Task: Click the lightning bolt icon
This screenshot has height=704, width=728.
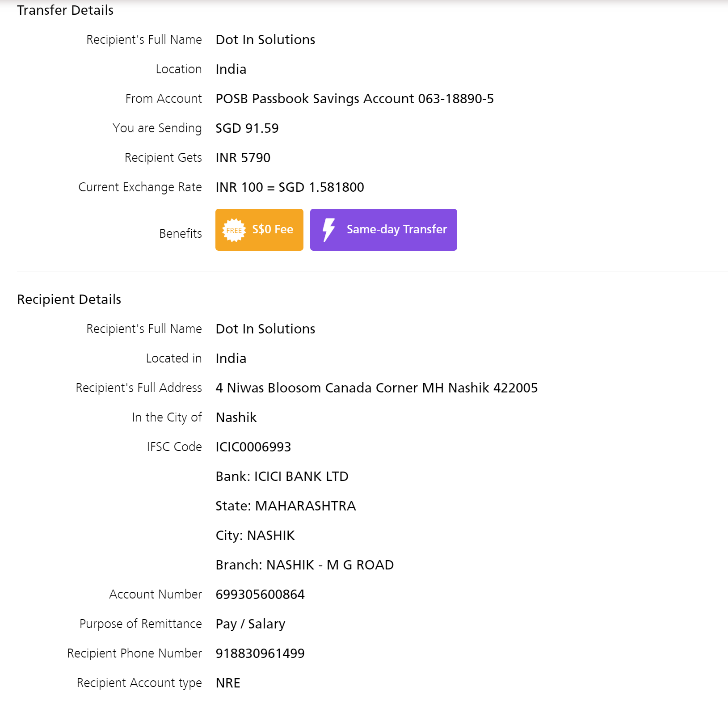Action: coord(329,230)
